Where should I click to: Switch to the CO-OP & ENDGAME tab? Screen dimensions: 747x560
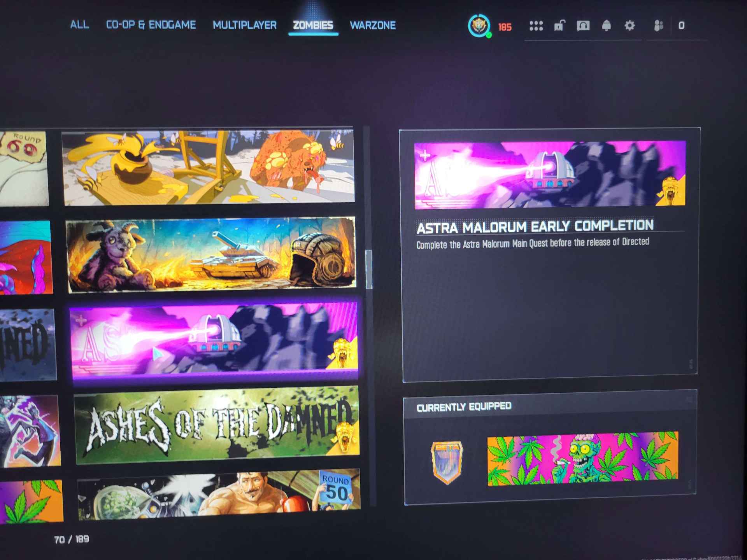pos(151,25)
